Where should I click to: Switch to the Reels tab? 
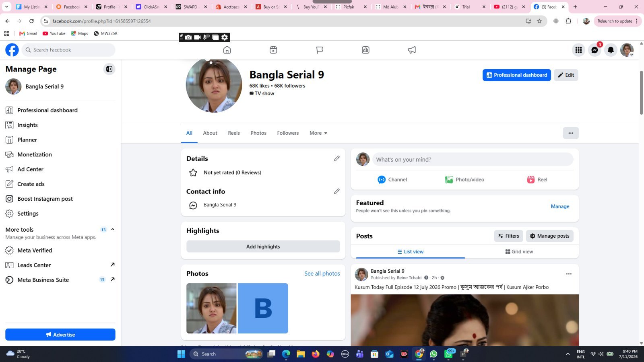234,133
